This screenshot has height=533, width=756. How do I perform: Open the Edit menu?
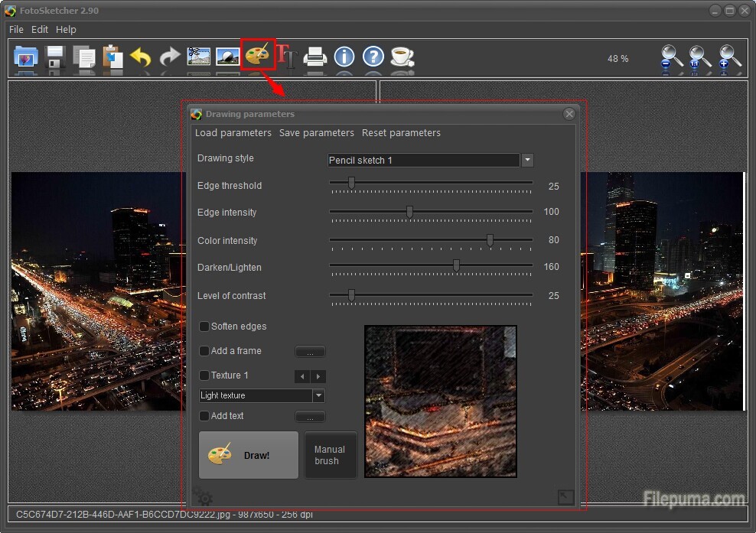(x=40, y=29)
